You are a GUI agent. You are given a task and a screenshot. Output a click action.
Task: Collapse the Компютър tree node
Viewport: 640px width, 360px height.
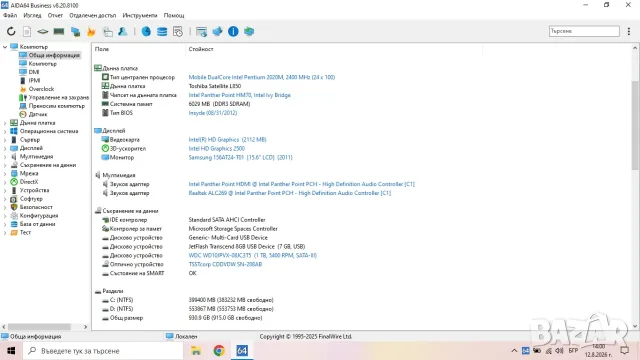tap(5, 47)
